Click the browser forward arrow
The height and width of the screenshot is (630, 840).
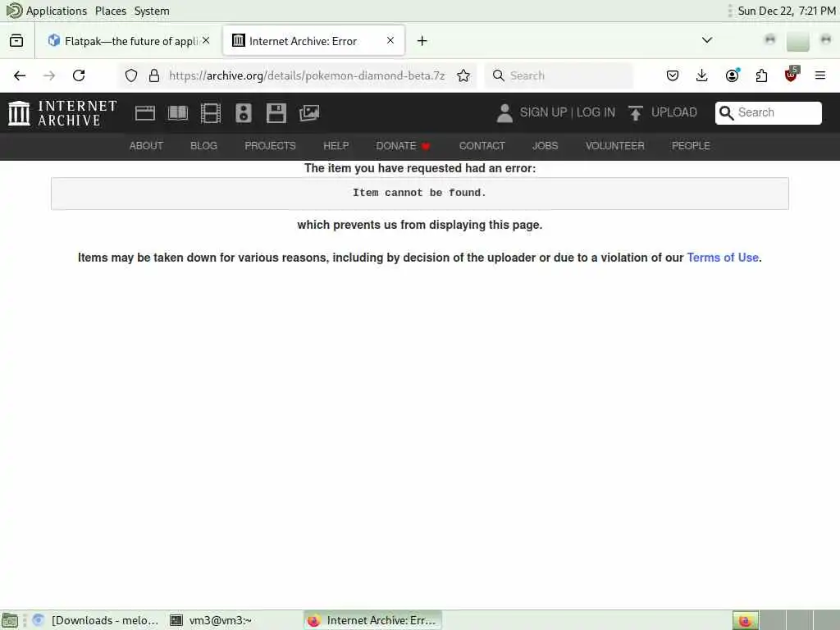point(49,75)
